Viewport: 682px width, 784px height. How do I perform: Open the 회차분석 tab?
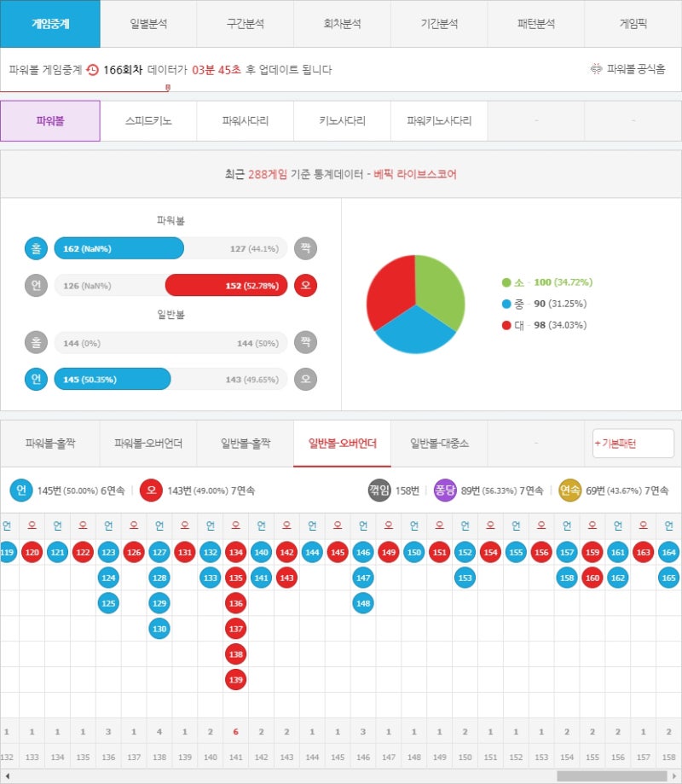pos(342,24)
